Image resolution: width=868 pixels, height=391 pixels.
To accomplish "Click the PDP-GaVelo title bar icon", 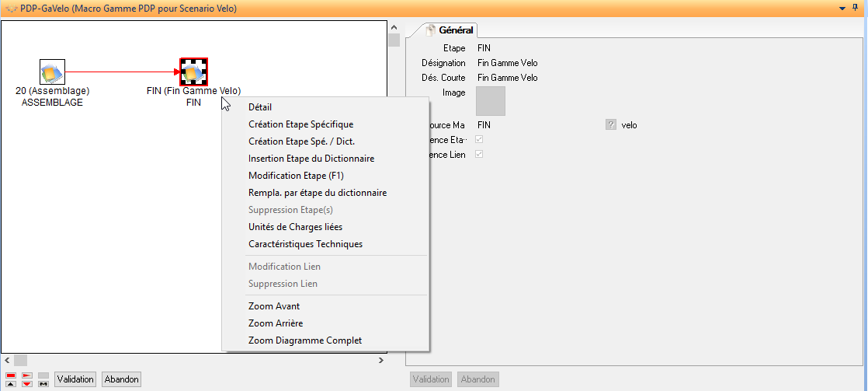I will click(x=10, y=9).
